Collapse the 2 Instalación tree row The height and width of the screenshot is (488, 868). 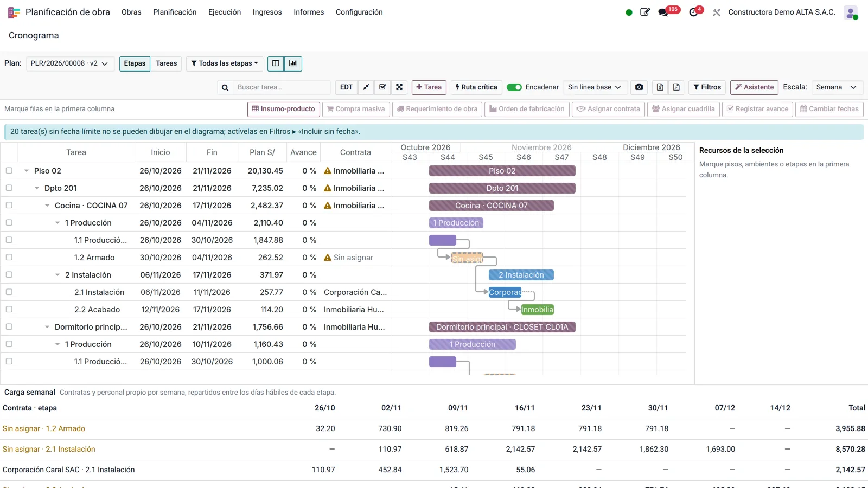[x=58, y=275]
